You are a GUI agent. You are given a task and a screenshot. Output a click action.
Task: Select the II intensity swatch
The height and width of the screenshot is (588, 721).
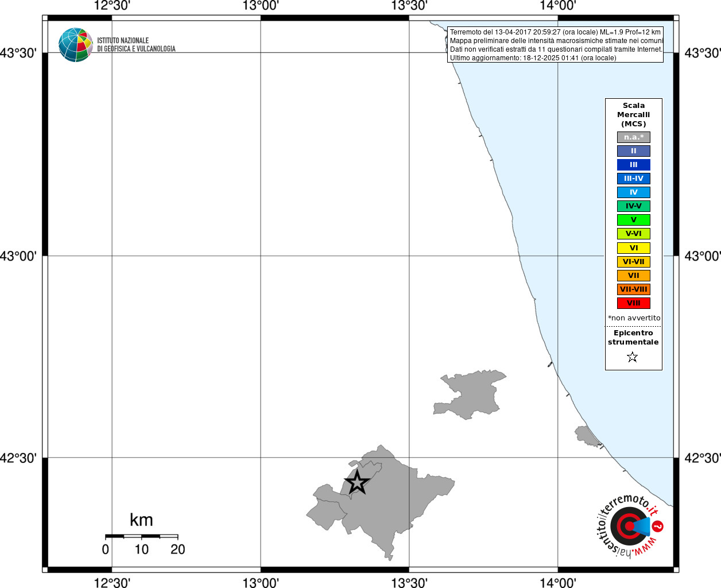click(634, 151)
